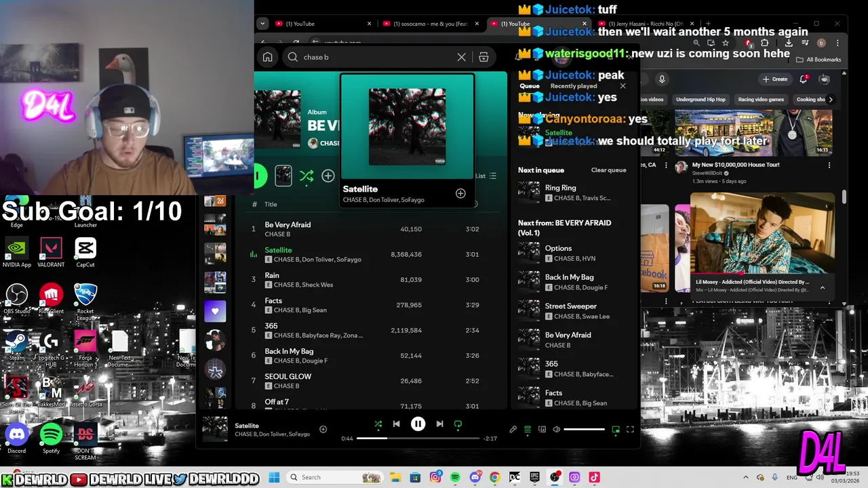Image resolution: width=868 pixels, height=488 pixels.
Task: Seek in the song progress bar
Action: [x=419, y=439]
